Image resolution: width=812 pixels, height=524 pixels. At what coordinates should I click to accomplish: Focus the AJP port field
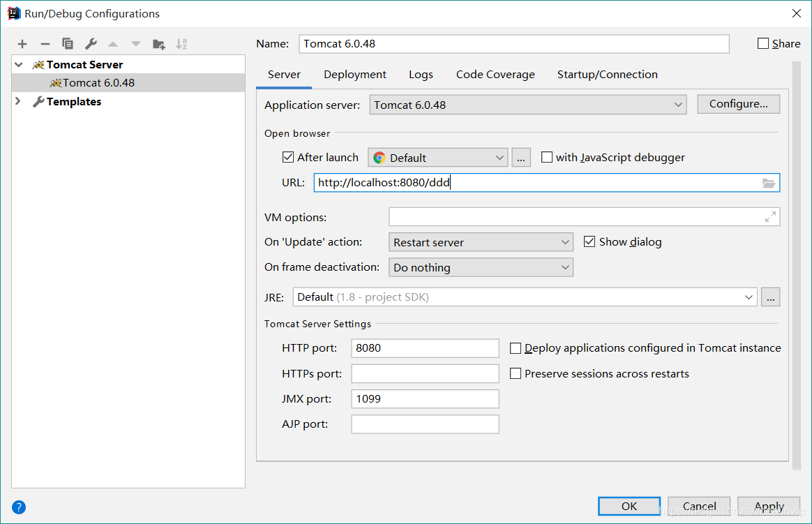coord(425,424)
